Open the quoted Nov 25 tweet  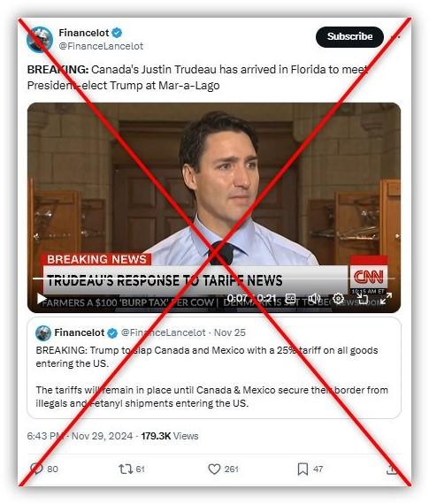point(214,368)
